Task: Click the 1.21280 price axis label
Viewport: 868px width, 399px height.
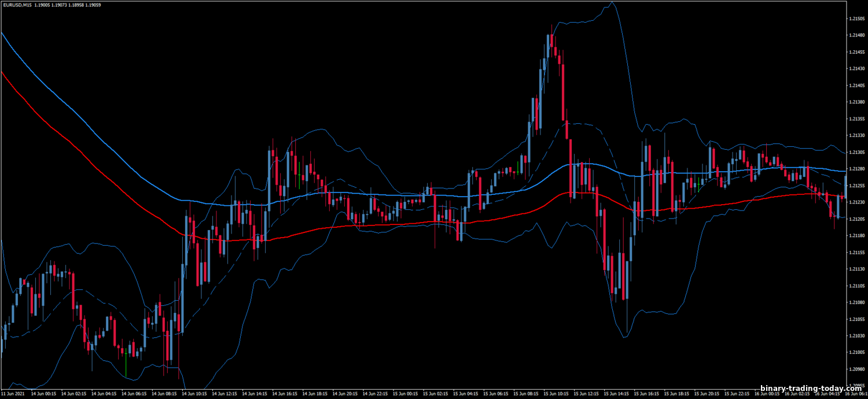Action: [856, 169]
